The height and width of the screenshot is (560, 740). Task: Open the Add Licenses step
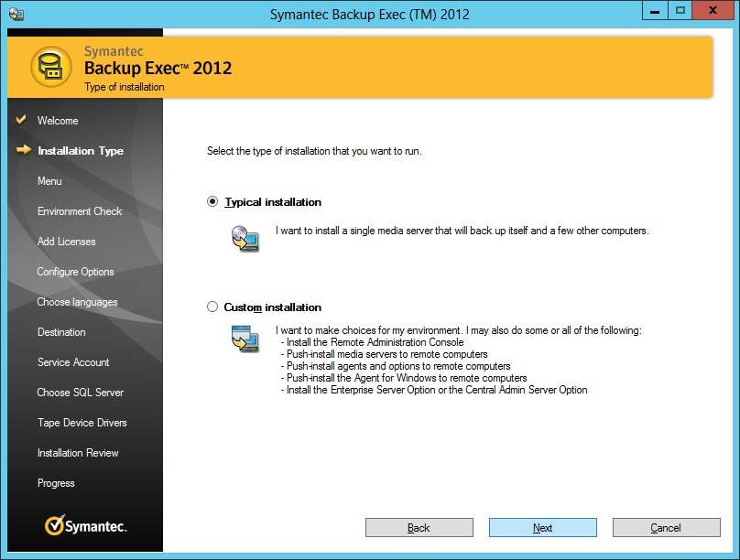tap(67, 242)
